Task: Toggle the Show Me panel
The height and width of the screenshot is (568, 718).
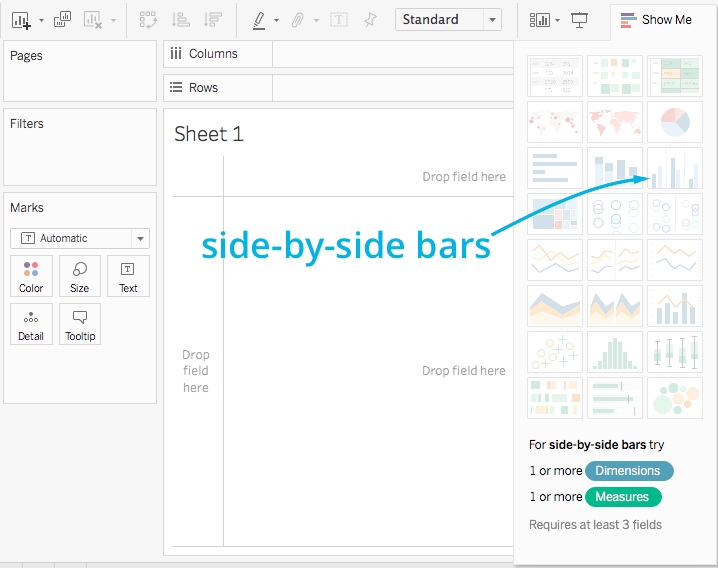Action: pyautogui.click(x=656, y=19)
